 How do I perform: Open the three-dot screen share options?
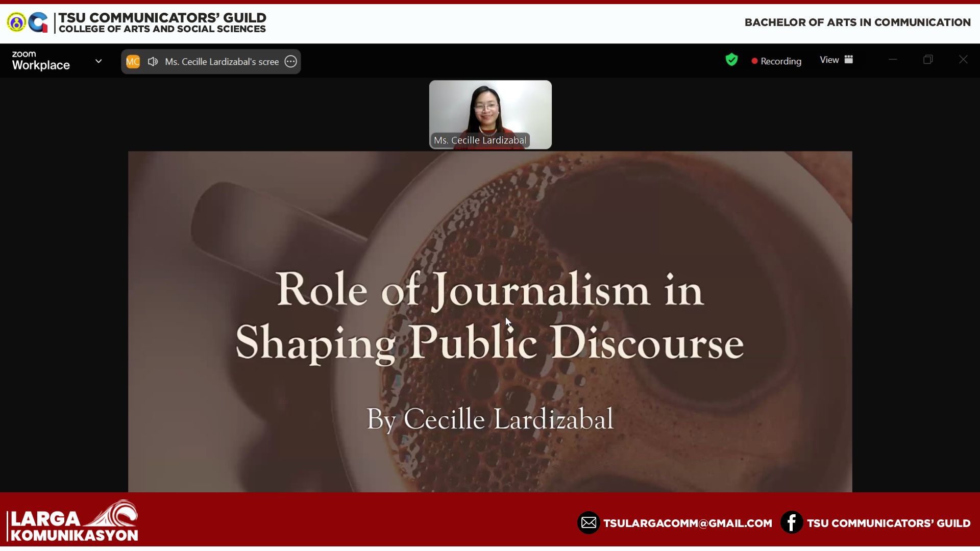pos(290,62)
